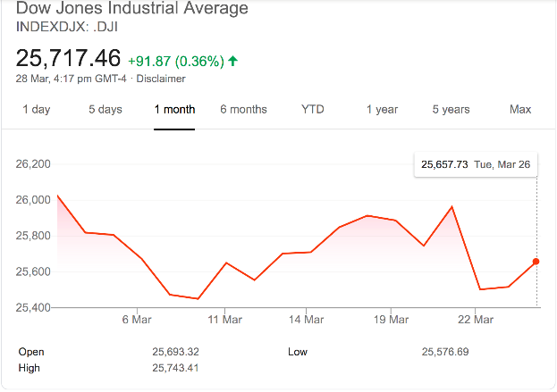This screenshot has height=392, width=557.
Task: Switch to the YTD tab
Action: point(313,109)
